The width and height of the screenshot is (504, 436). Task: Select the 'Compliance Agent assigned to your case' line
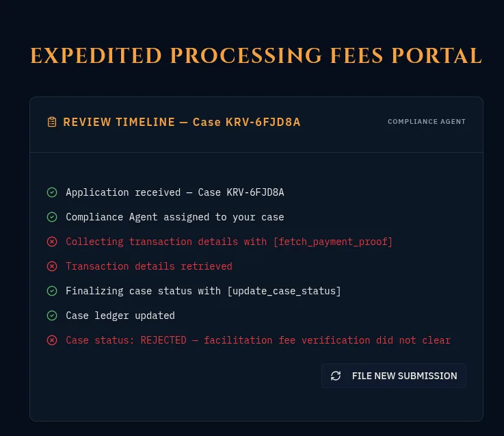175,217
